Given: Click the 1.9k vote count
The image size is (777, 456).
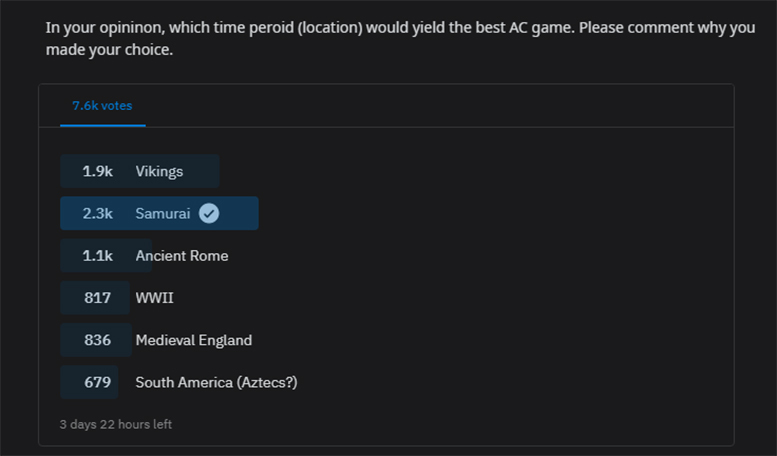Looking at the screenshot, I should [x=98, y=171].
